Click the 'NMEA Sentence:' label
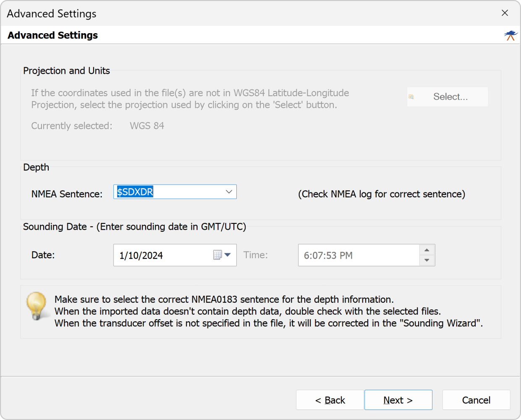Image resolution: width=521 pixels, height=420 pixels. 67,194
